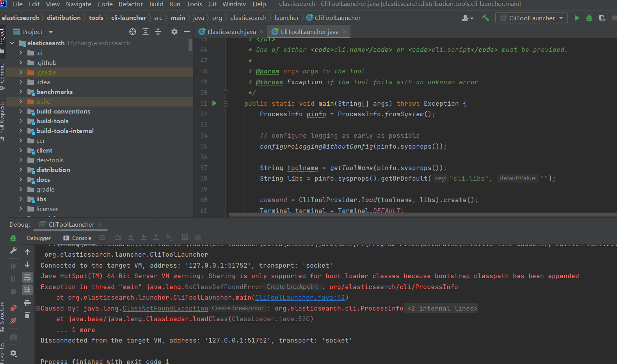Image resolution: width=617 pixels, height=364 pixels.
Task: Collapse the elasticsearch root node
Action: click(12, 43)
